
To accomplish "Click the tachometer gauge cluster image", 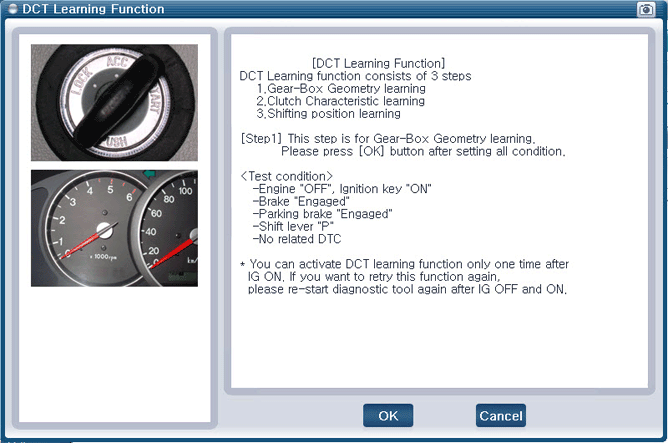I will click(x=114, y=228).
